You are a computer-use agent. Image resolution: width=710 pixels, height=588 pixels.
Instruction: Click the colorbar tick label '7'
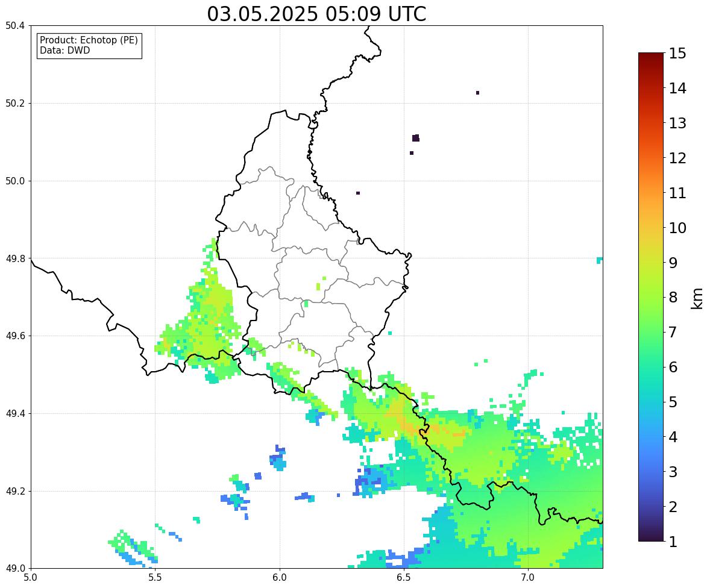(673, 332)
